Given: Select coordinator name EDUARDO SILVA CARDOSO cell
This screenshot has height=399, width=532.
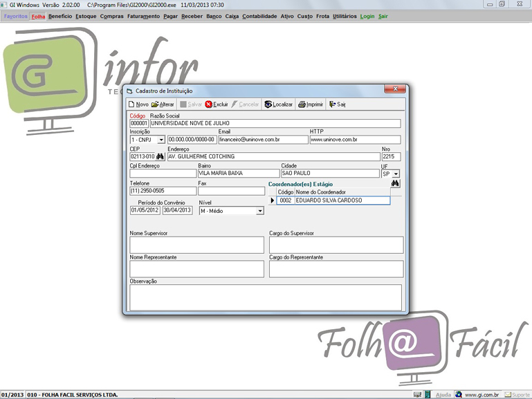Looking at the screenshot, I should point(342,201).
